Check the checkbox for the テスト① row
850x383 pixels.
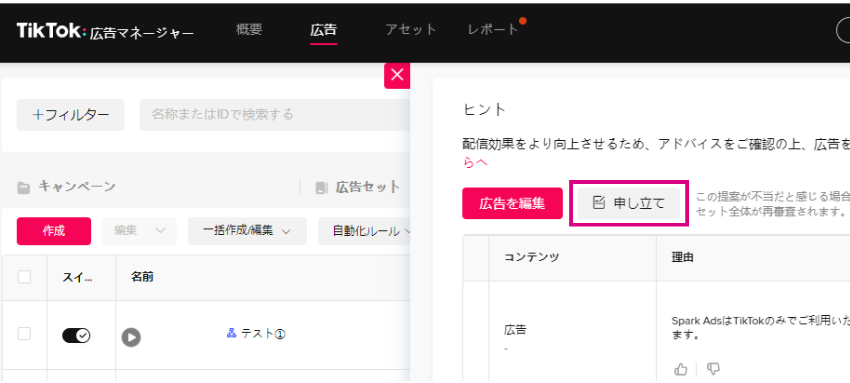tap(24, 334)
